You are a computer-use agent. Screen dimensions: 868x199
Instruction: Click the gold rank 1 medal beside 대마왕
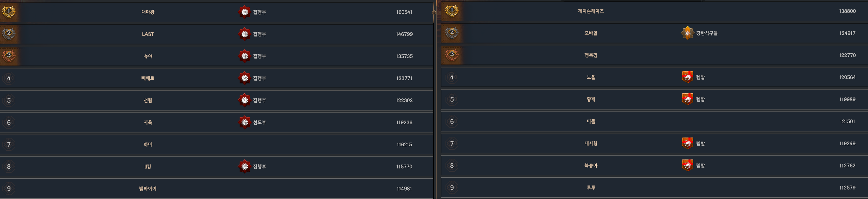[x=9, y=12]
